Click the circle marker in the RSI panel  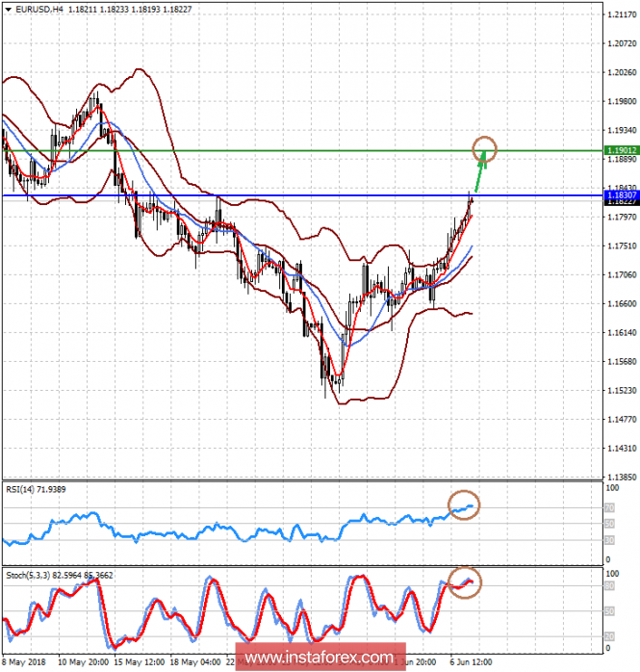pyautogui.click(x=464, y=504)
